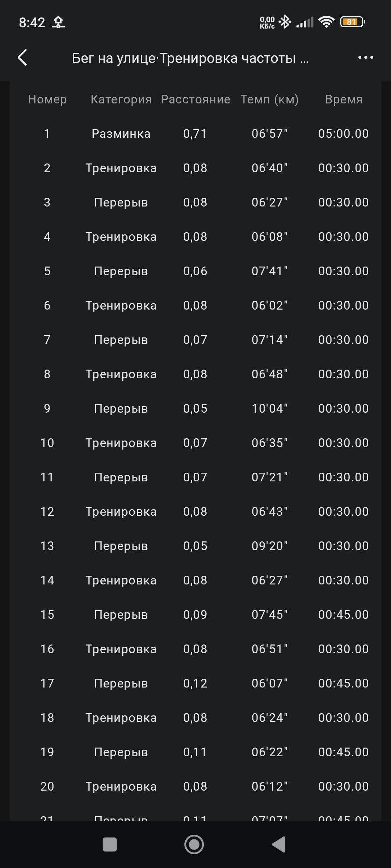
Task: Tap the back arrow in header
Action: 22,58
